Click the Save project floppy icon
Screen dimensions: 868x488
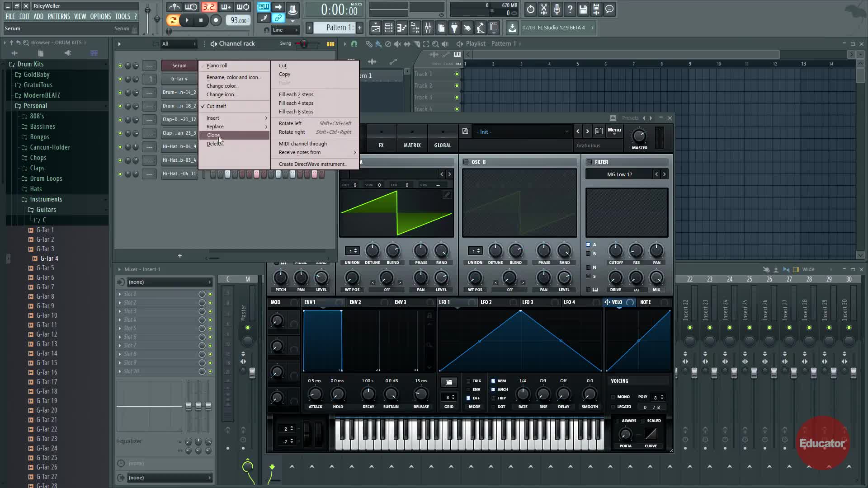click(583, 9)
